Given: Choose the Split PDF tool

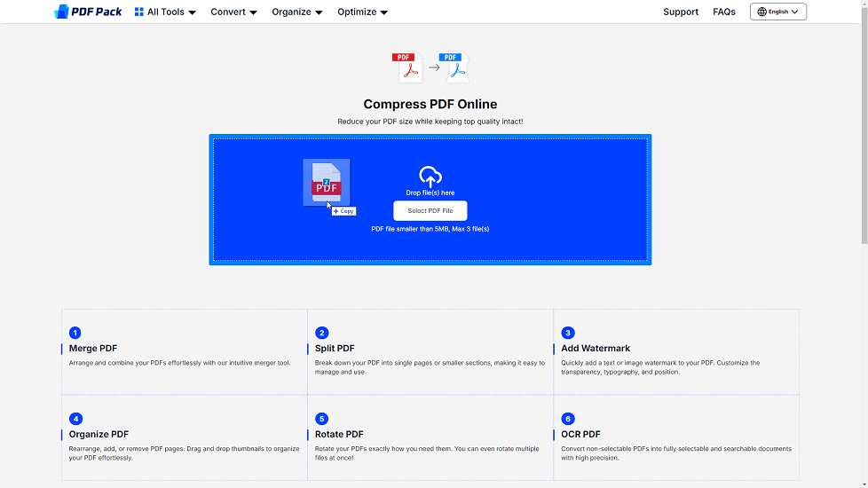Looking at the screenshot, I should (335, 349).
